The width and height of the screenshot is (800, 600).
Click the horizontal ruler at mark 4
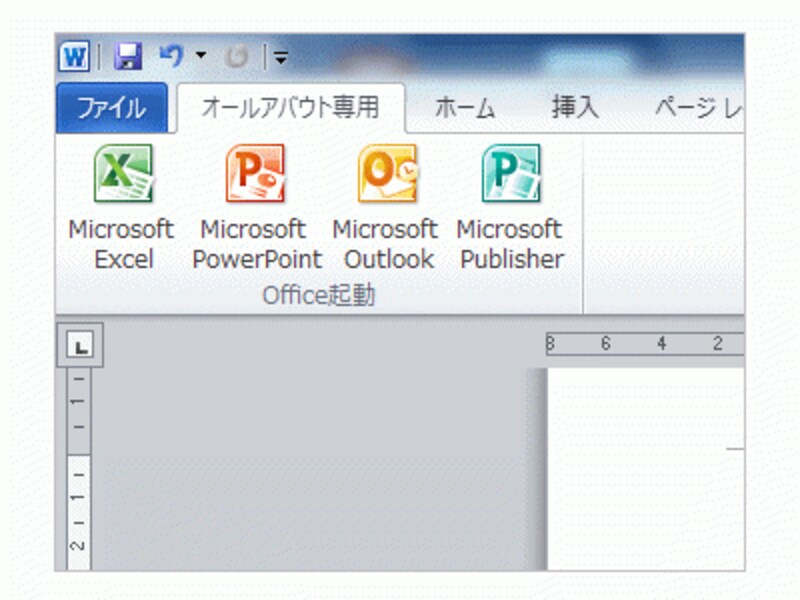coord(662,343)
